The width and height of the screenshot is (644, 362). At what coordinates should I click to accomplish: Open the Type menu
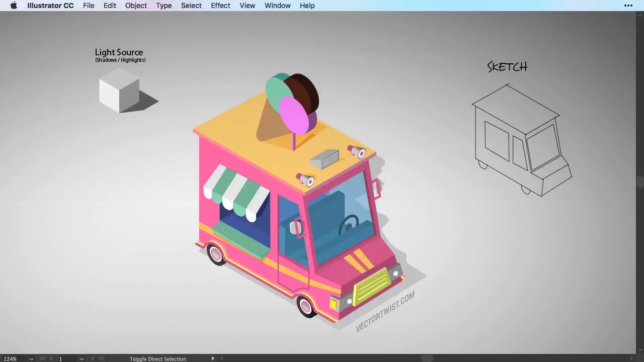(x=164, y=6)
